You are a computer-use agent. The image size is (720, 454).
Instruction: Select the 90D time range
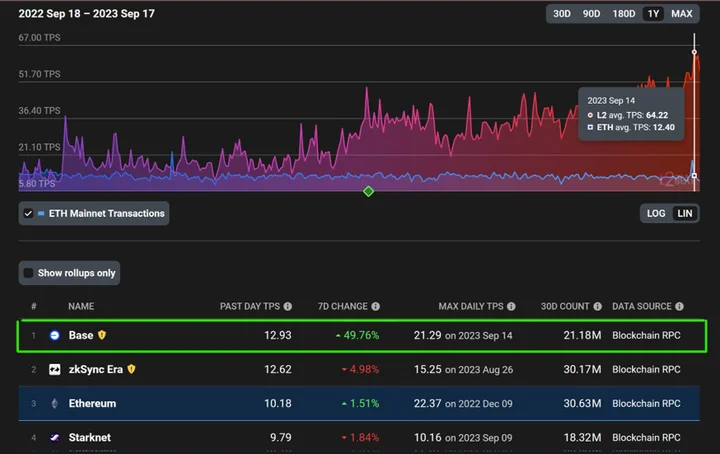(x=591, y=14)
